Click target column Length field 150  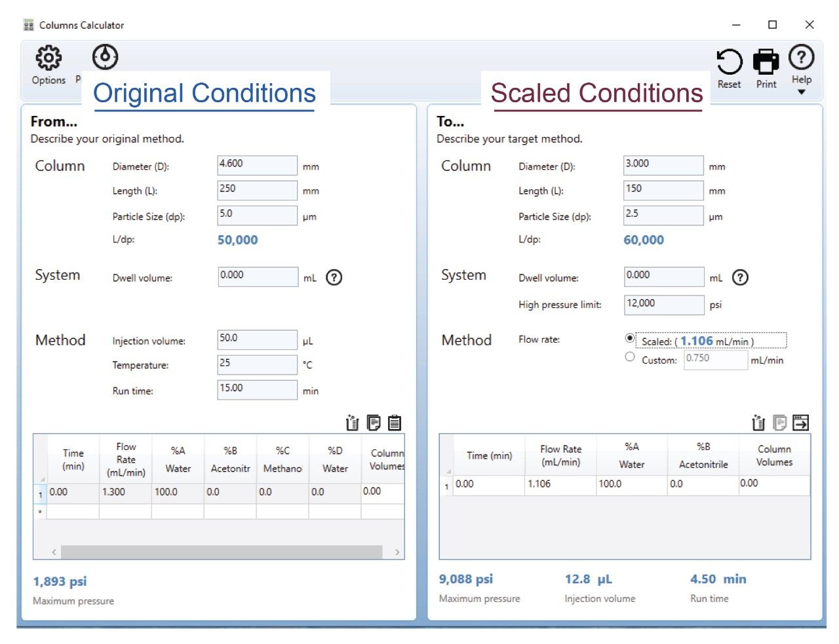click(664, 190)
